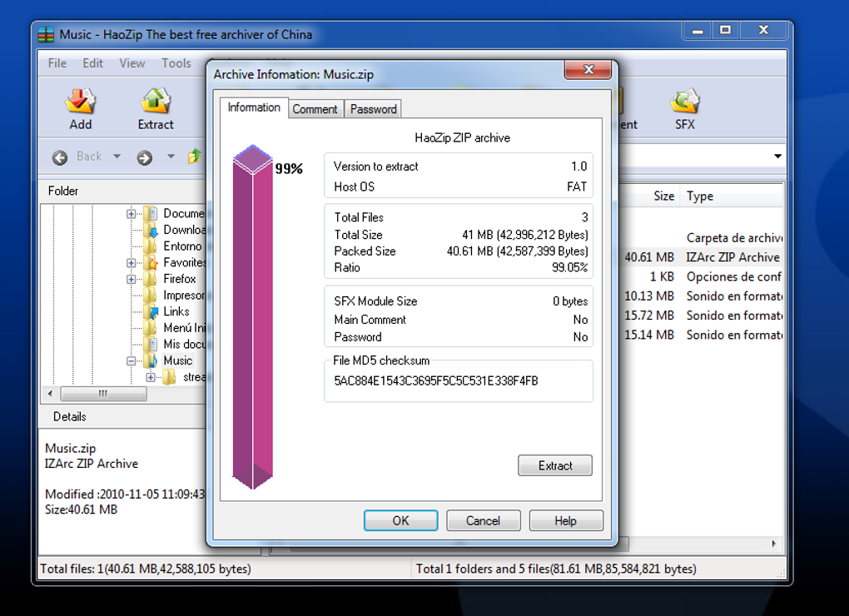Click the HaoZip app icon in title bar
The height and width of the screenshot is (616, 849).
click(x=46, y=35)
